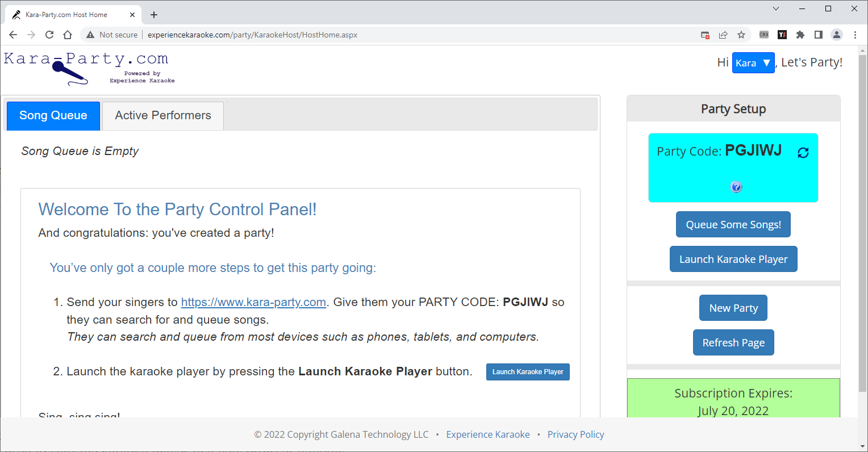This screenshot has width=868, height=452.
Task: Open the tab search chevron
Action: pyautogui.click(x=776, y=9)
